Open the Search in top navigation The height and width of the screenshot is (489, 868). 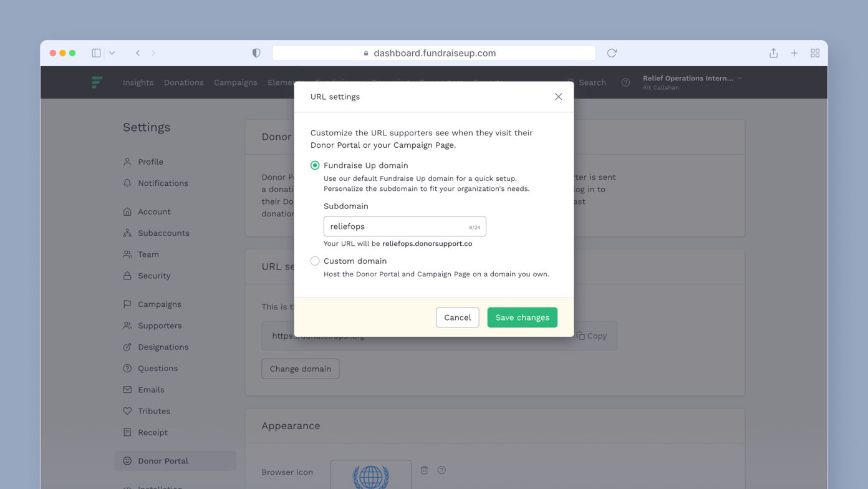pos(591,82)
